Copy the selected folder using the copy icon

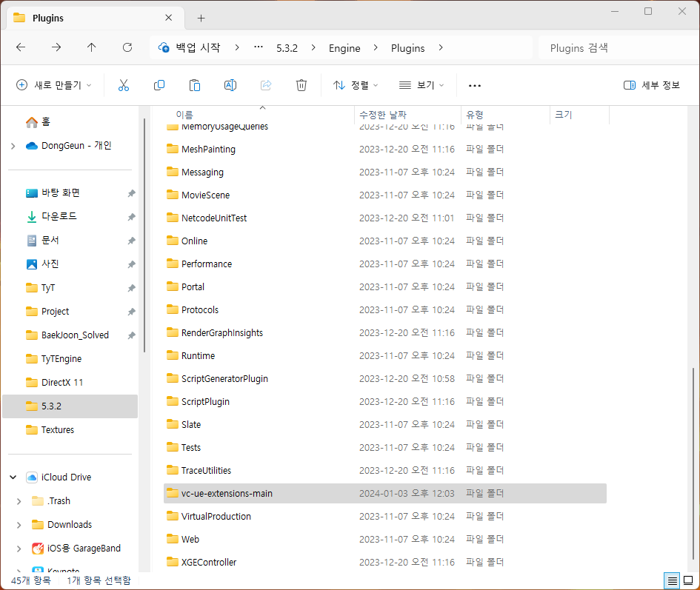pyautogui.click(x=159, y=85)
